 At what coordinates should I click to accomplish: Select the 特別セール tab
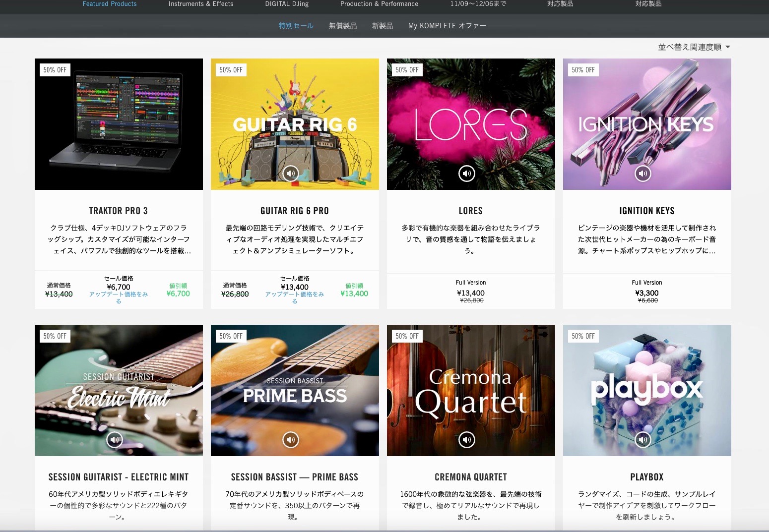296,26
